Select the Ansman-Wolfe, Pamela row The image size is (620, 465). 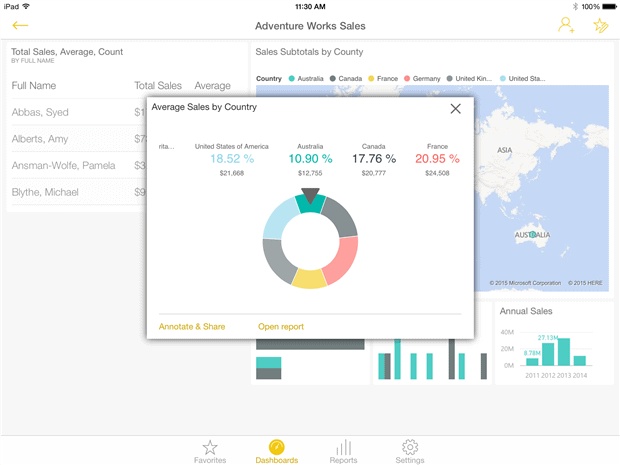pyautogui.click(x=79, y=165)
